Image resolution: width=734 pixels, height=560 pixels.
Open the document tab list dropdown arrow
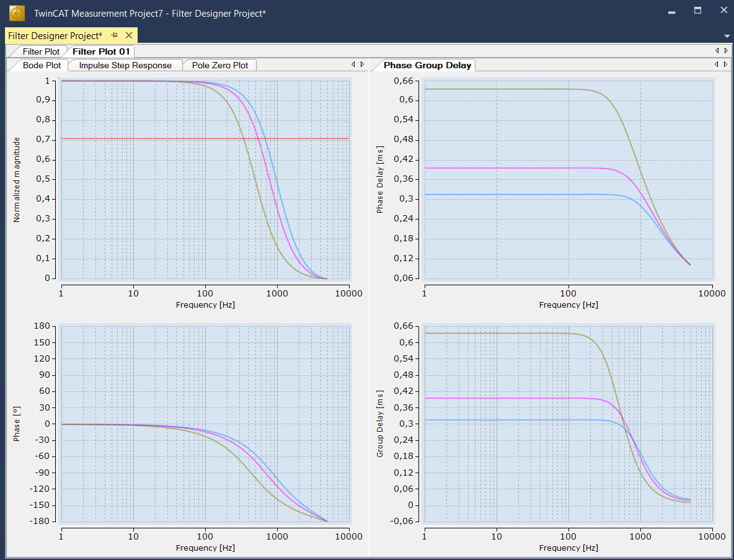coord(727,36)
